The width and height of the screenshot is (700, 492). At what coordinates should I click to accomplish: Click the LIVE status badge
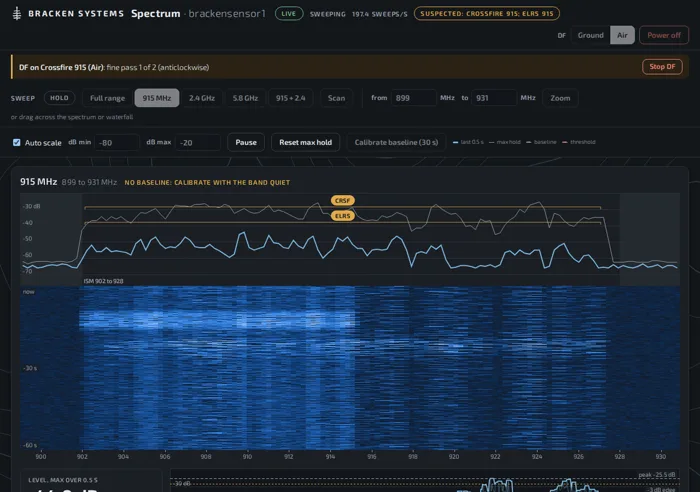tap(289, 13)
